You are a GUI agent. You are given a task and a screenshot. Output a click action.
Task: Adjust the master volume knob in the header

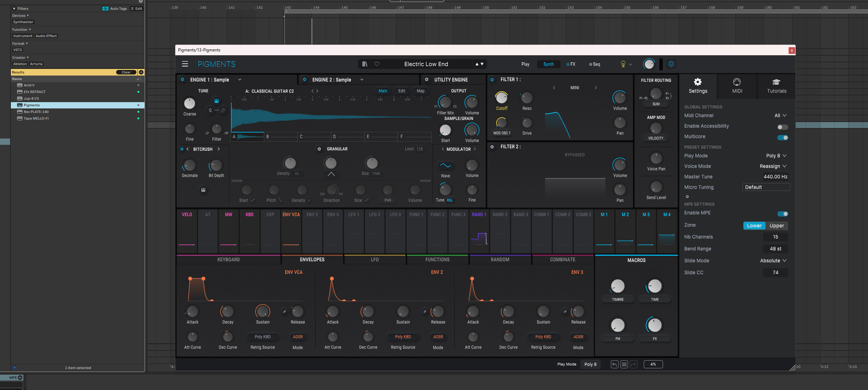tap(649, 64)
